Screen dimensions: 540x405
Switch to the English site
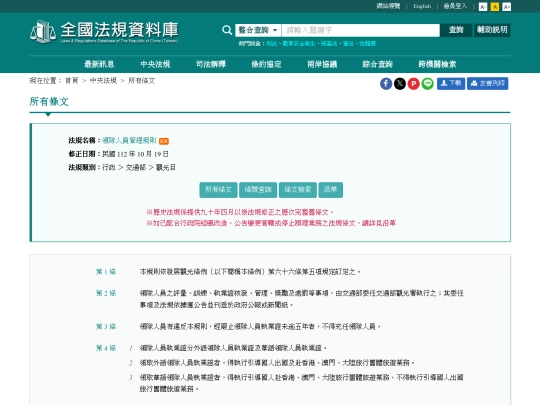coord(422,6)
